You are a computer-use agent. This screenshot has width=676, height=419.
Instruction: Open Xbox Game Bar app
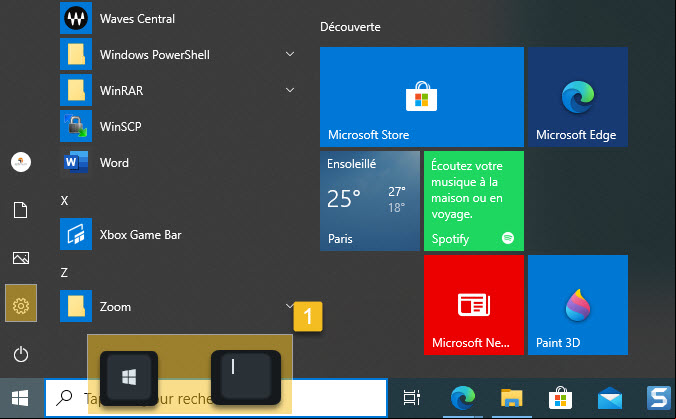click(177, 235)
